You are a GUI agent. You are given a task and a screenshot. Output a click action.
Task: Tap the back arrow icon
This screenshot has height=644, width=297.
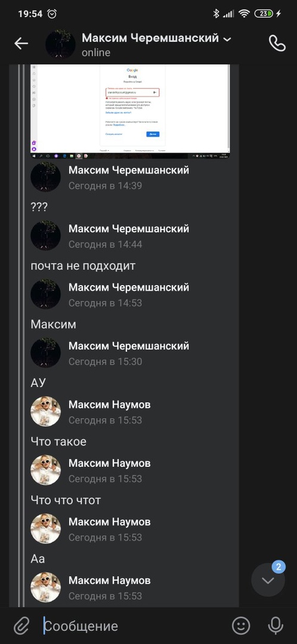coord(21,44)
